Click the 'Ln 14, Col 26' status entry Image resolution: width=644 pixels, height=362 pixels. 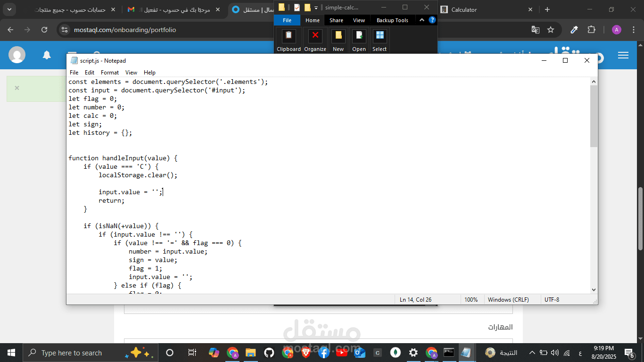415,299
